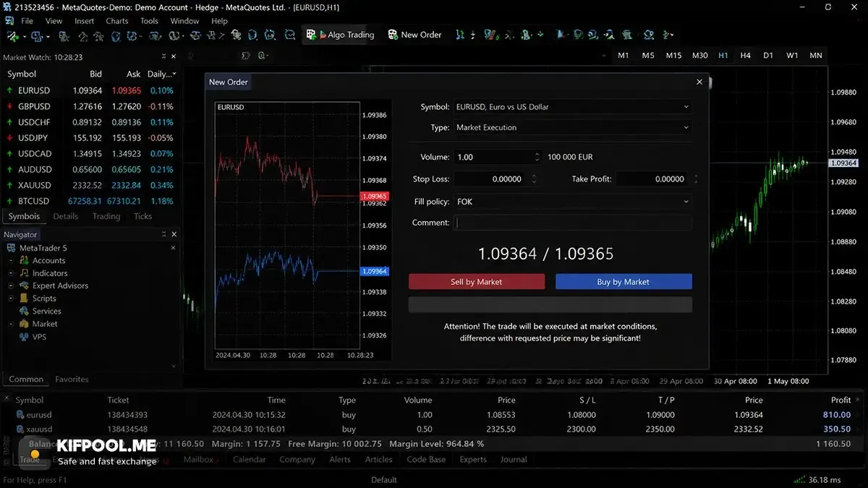Screen dimensions: 868x488
Task: Click the Services gear icon in Navigator
Action: point(24,311)
